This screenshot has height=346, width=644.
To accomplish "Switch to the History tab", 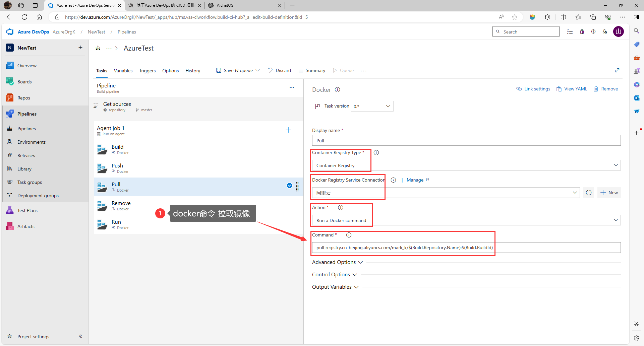I will [193, 71].
